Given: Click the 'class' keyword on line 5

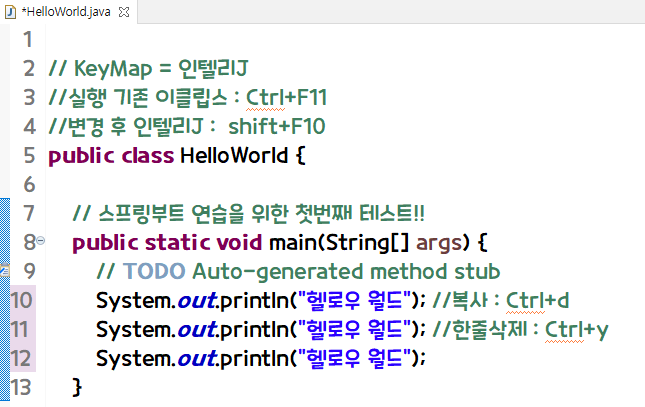Looking at the screenshot, I should [148, 156].
